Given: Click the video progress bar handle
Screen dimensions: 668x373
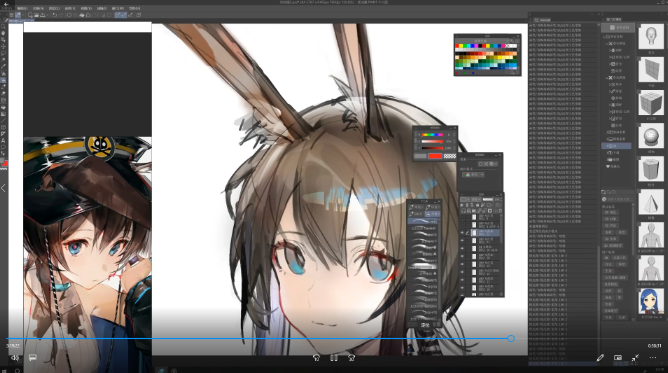Looking at the screenshot, I should (511, 339).
